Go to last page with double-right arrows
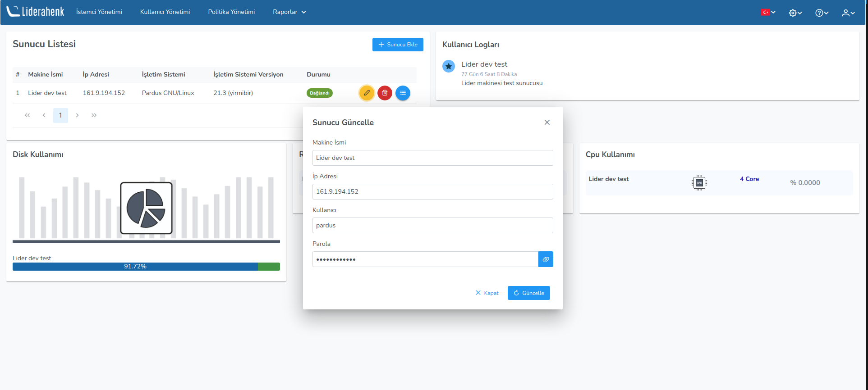Image resolution: width=868 pixels, height=390 pixels. click(94, 115)
